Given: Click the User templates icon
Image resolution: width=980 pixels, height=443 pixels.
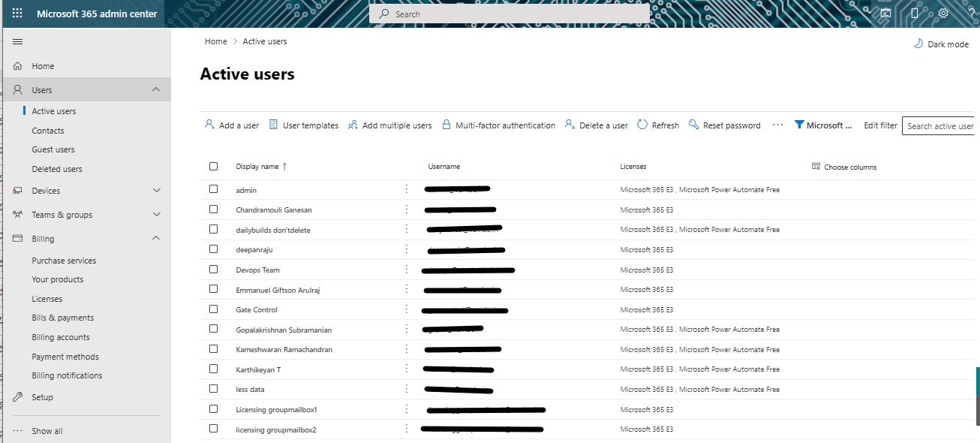Looking at the screenshot, I should [x=274, y=125].
